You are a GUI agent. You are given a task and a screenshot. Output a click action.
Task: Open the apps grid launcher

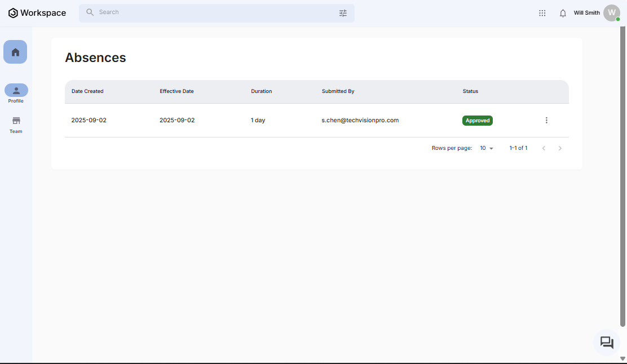[542, 13]
